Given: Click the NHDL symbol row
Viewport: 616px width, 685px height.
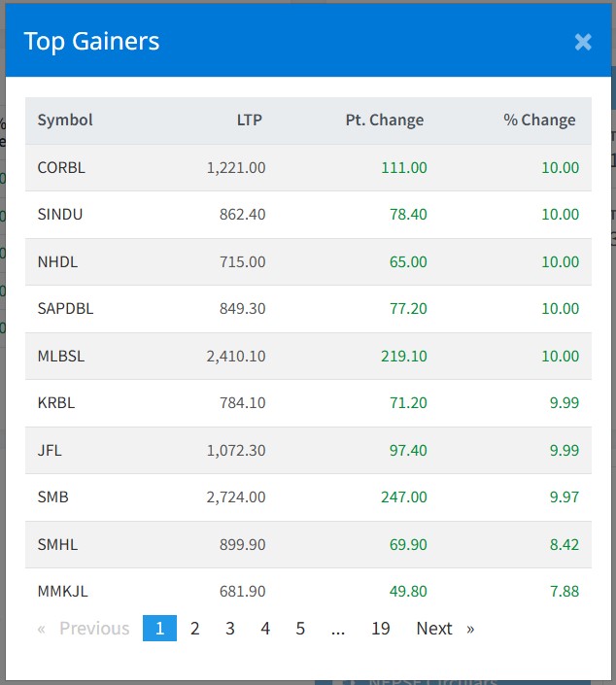Looking at the screenshot, I should [x=57, y=262].
